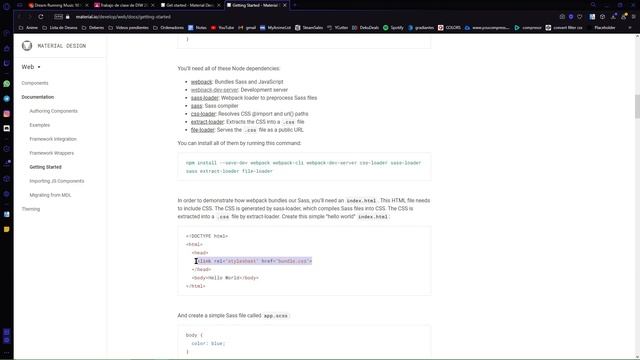Open Examples in the sidebar
640x360 pixels.
click(40, 125)
